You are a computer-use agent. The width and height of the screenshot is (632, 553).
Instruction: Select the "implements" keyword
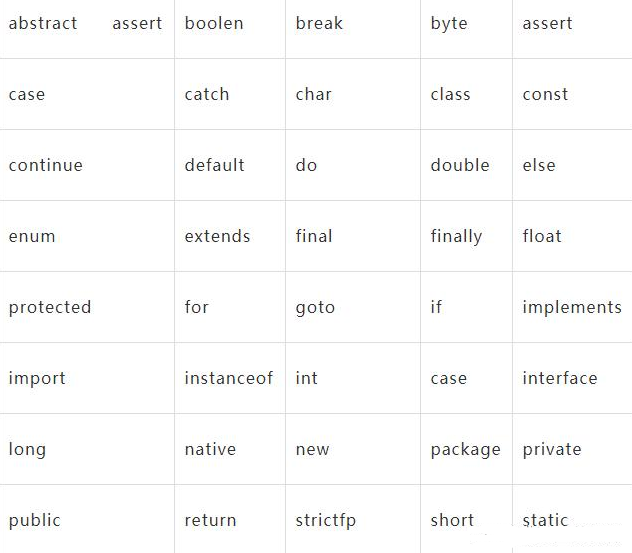point(572,307)
